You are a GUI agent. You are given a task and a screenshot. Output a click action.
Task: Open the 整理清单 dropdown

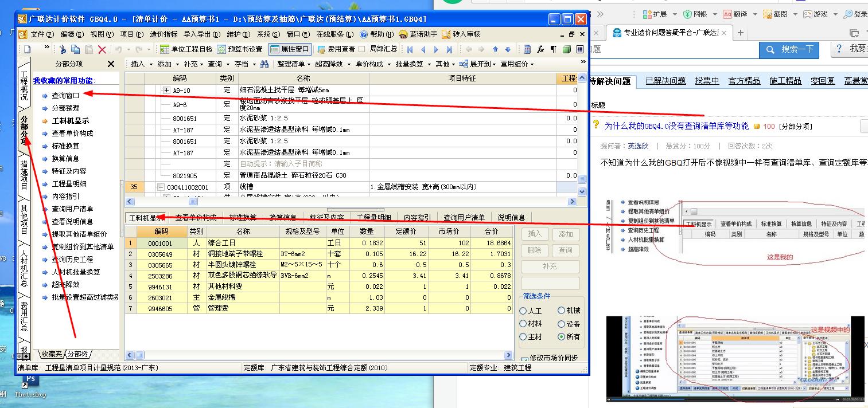[x=293, y=64]
